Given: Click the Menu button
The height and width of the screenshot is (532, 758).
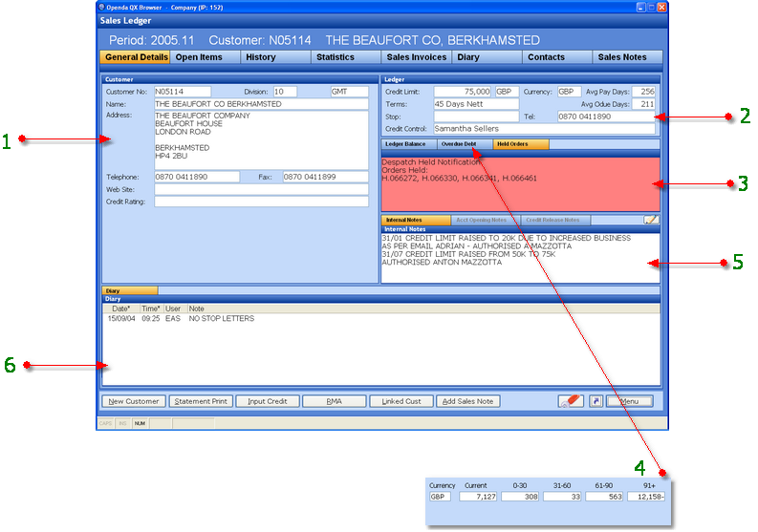Looking at the screenshot, I should click(x=630, y=401).
